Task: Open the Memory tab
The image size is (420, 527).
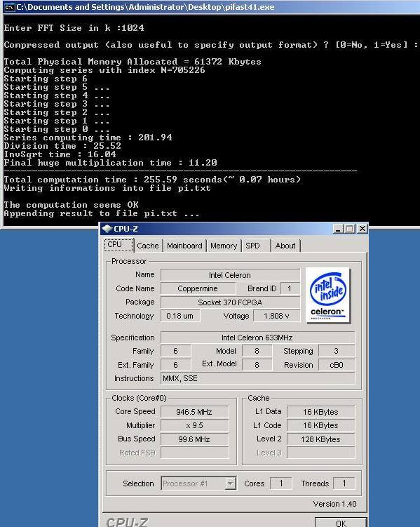Action: point(224,246)
